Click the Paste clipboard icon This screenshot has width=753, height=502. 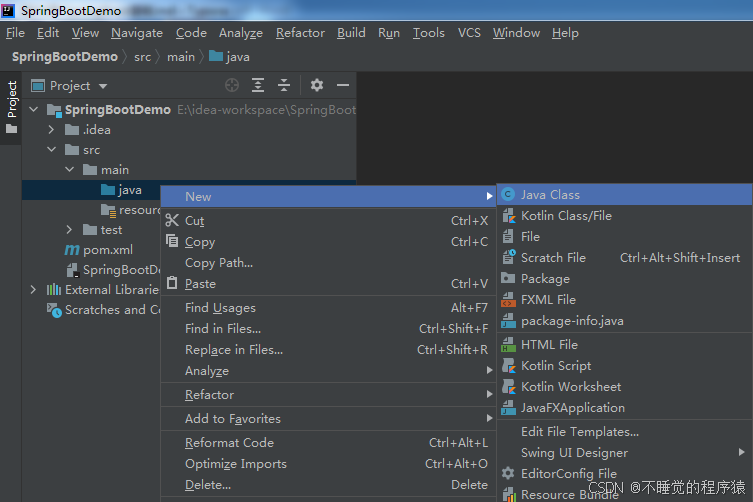(172, 283)
